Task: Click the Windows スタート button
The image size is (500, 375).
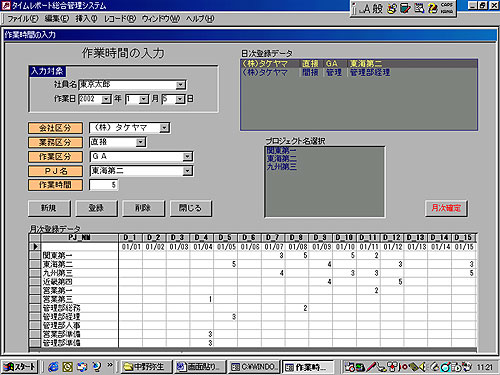Action: pyautogui.click(x=20, y=367)
